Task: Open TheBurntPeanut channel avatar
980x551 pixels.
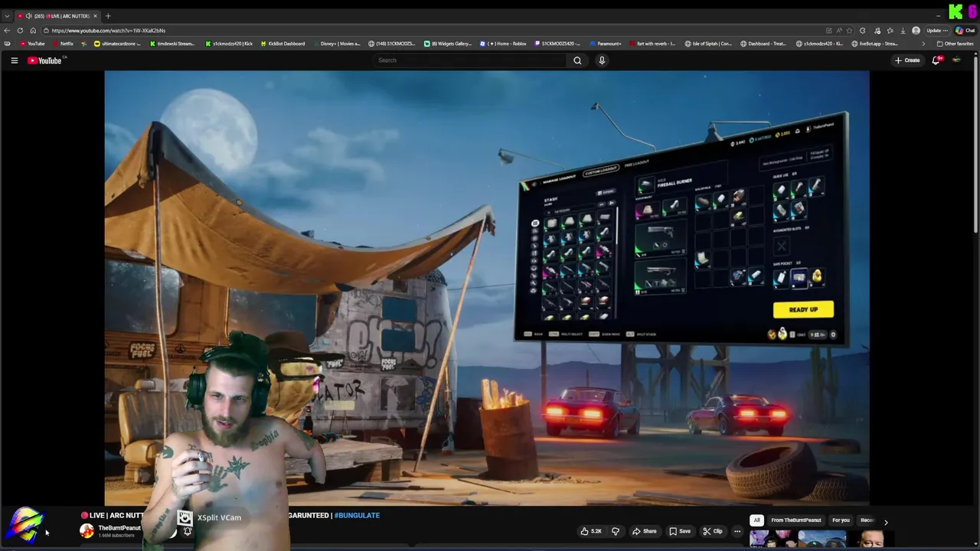Action: (x=87, y=531)
